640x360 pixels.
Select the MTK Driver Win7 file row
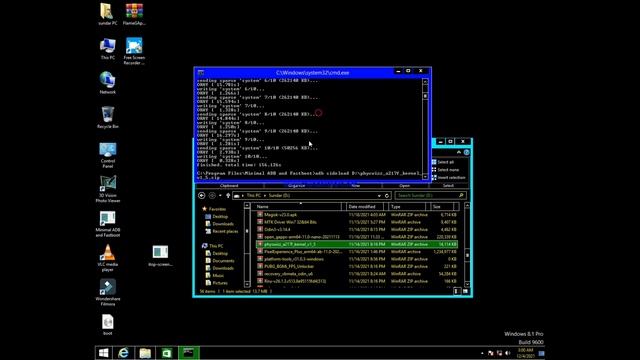(x=357, y=222)
